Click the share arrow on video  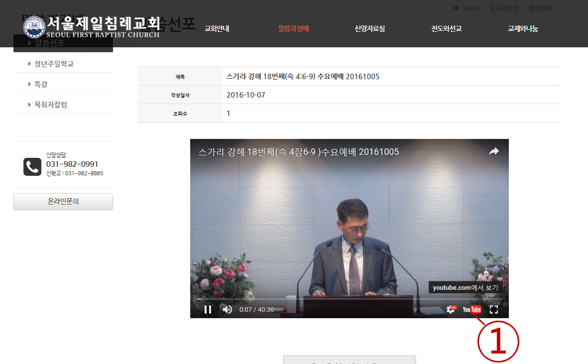[493, 151]
